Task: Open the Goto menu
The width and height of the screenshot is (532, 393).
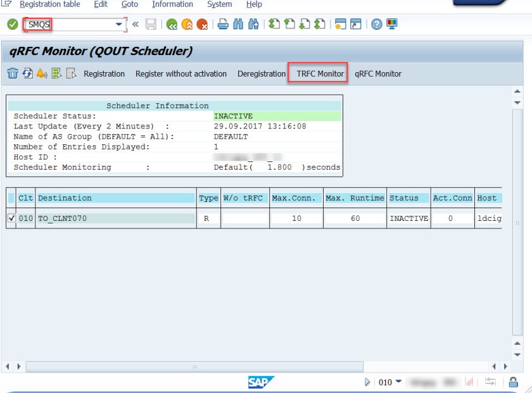Action: pos(129,4)
